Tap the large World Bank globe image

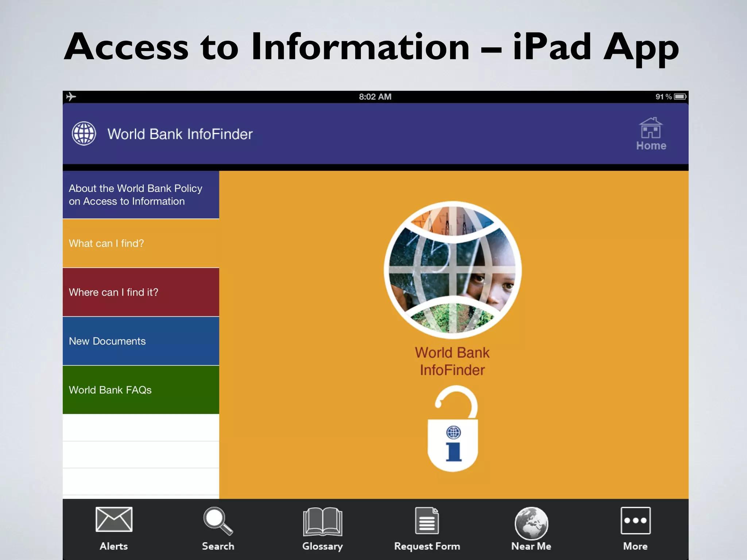[x=453, y=270]
